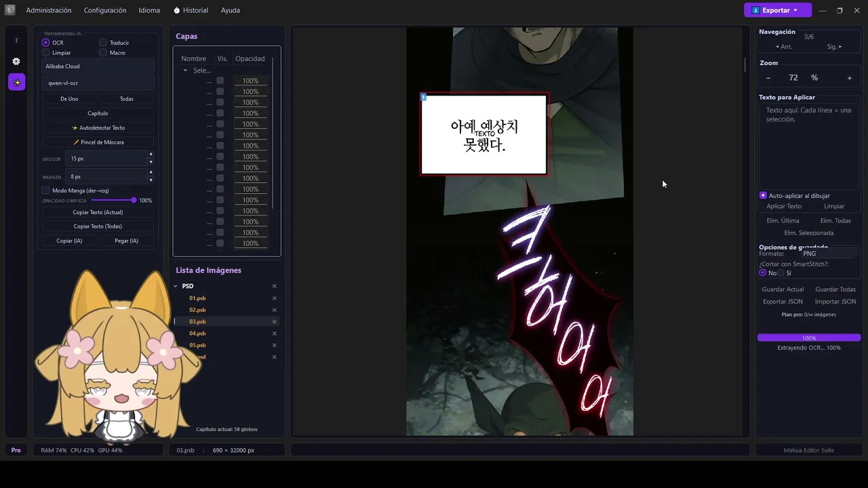Open the Historial menu
Image resolution: width=868 pixels, height=488 pixels.
coord(191,10)
